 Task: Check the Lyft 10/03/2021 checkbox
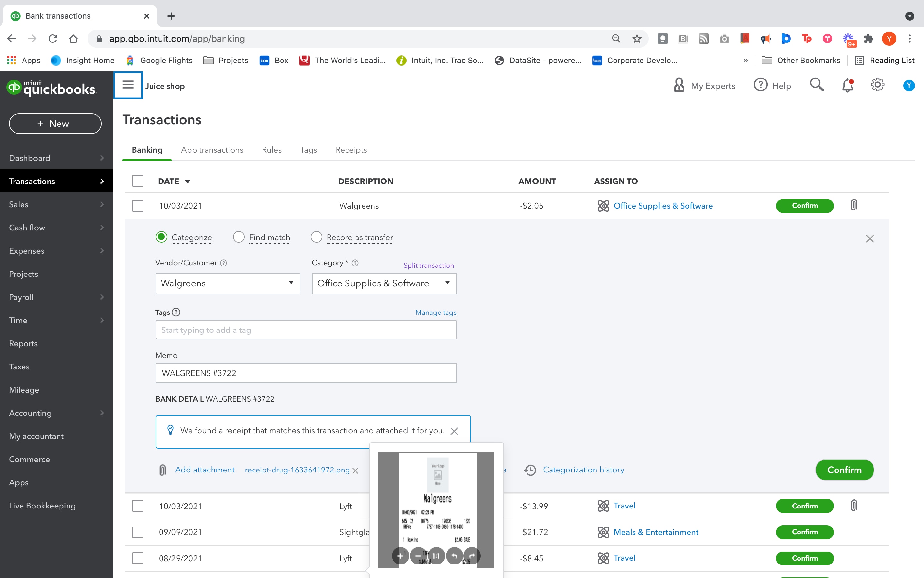[x=138, y=506]
